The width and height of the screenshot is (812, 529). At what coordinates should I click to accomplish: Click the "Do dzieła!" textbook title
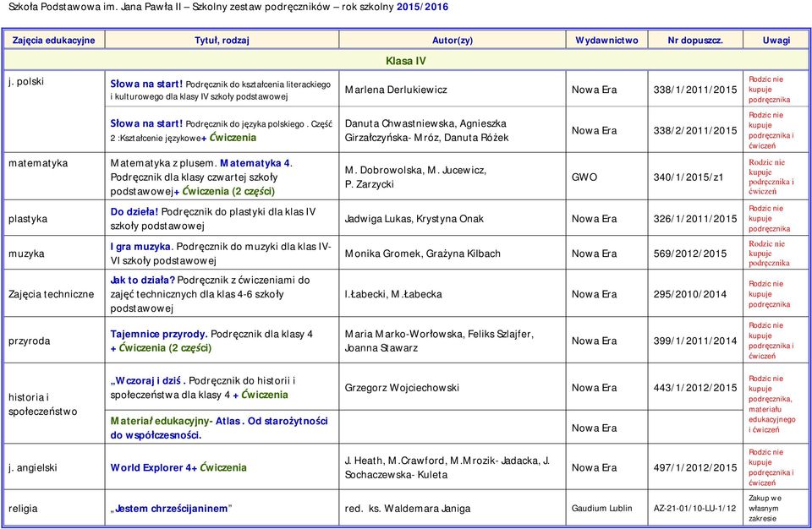click(134, 211)
